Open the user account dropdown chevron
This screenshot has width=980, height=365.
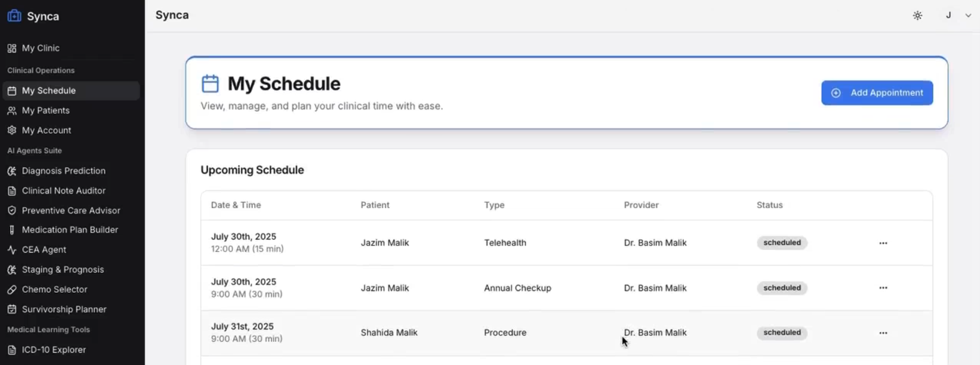(968, 16)
